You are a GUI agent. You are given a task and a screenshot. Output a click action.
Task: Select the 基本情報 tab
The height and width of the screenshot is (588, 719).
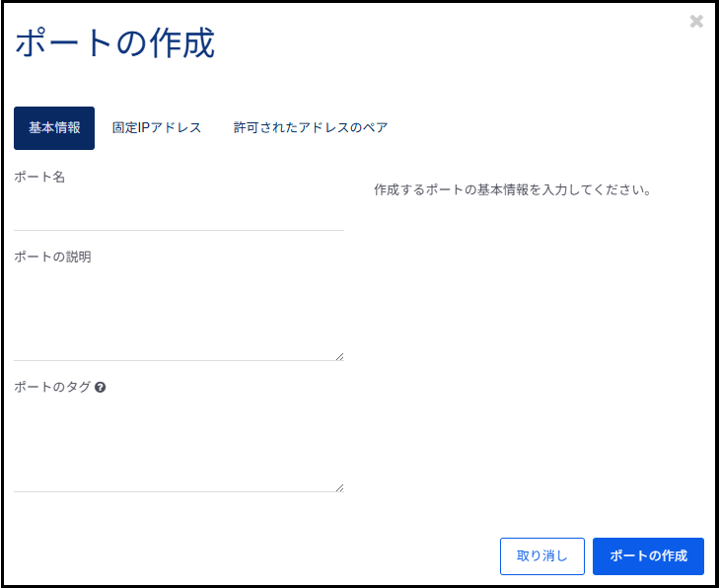coord(54,128)
